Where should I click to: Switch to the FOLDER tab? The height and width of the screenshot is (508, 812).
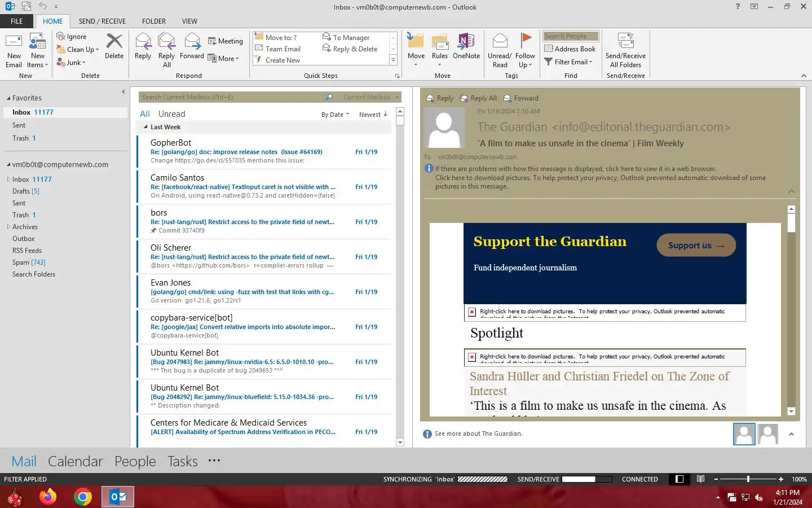[x=154, y=21]
